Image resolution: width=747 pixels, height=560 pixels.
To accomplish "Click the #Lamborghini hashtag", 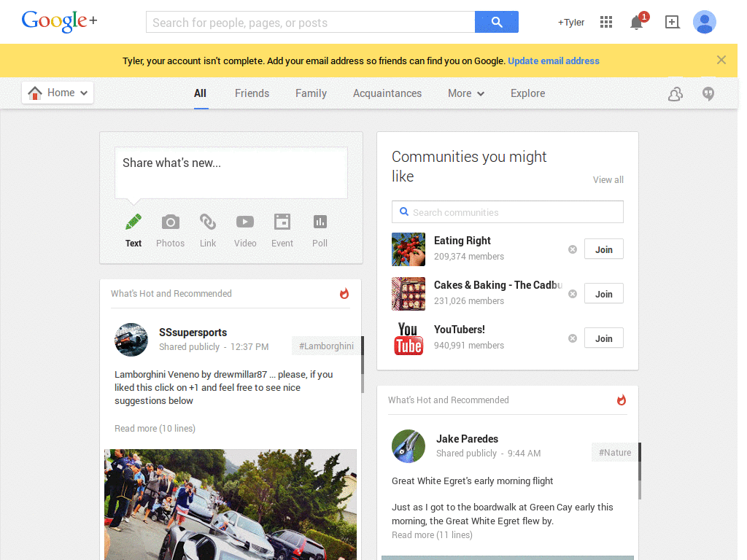I will [x=326, y=346].
